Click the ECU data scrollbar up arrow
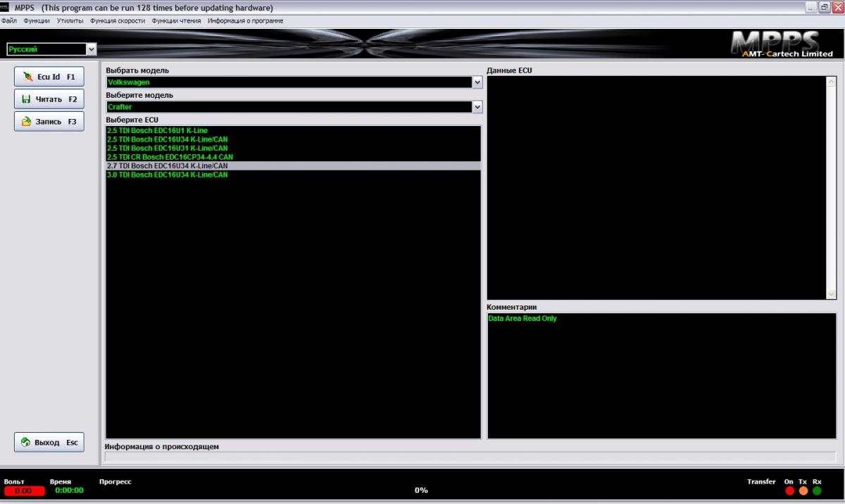Viewport: 845px width, 504px height. click(831, 82)
